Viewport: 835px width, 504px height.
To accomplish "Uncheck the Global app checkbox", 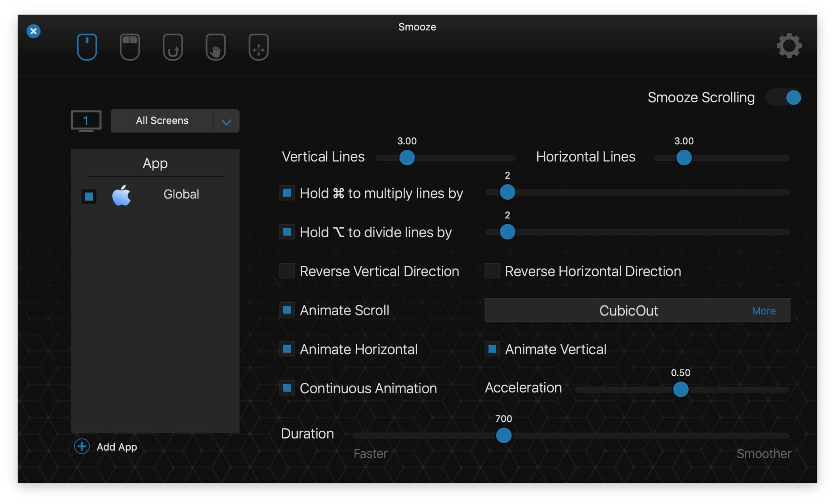I will [89, 196].
